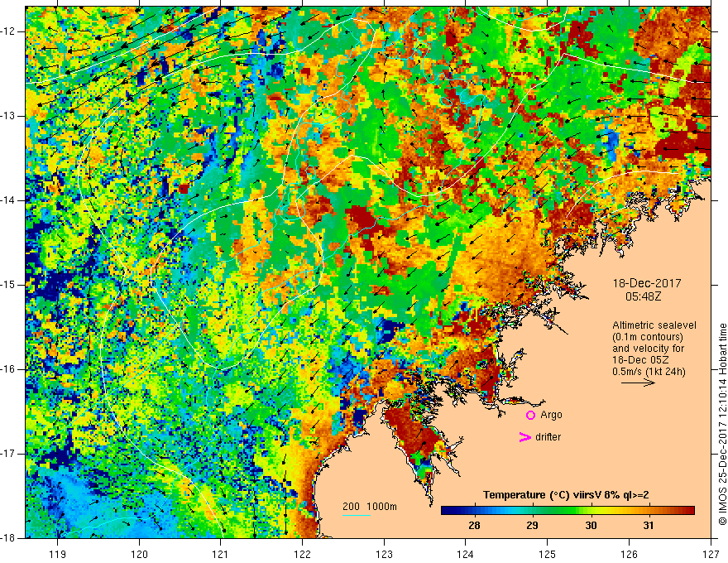Click latitude axis label '-17'
Viewport: 728px width, 563px height.
9,454
